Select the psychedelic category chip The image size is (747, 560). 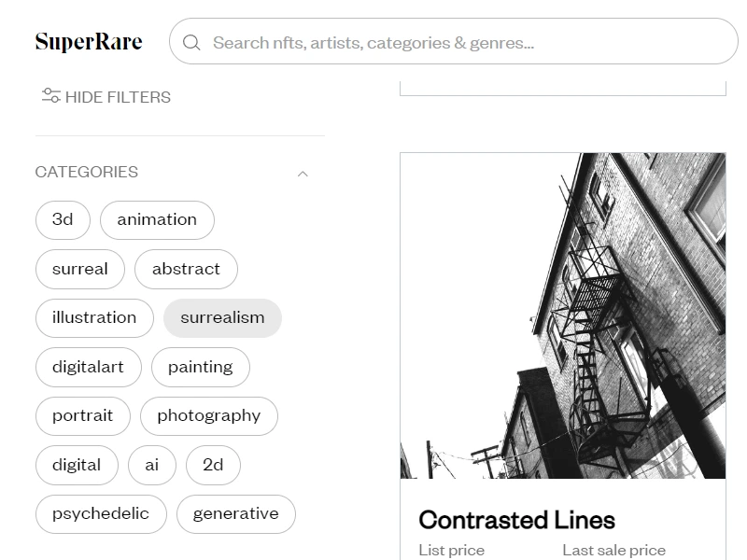pyautogui.click(x=101, y=514)
